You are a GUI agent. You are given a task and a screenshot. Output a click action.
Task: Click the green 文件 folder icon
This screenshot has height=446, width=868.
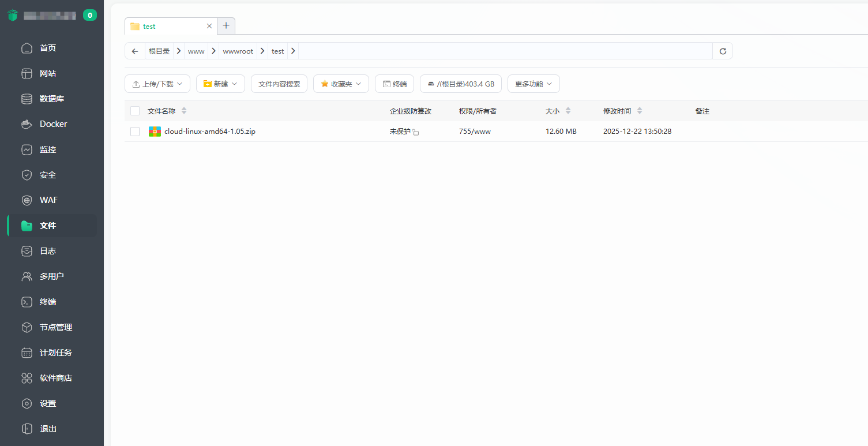tap(27, 226)
